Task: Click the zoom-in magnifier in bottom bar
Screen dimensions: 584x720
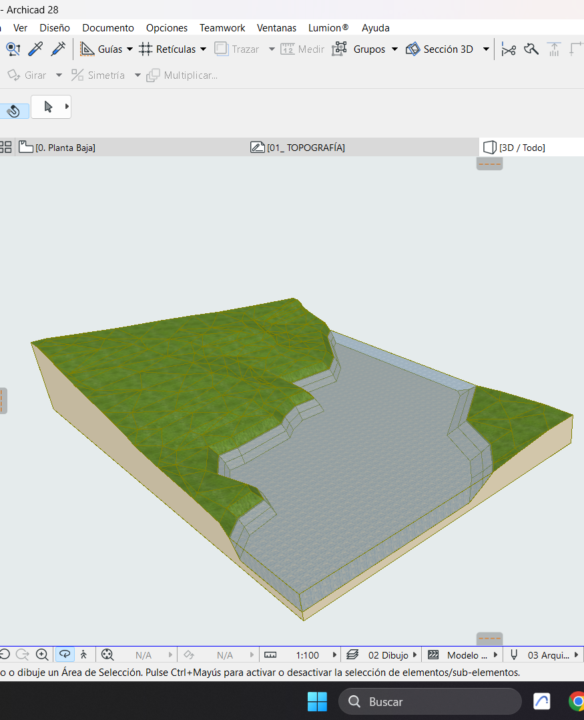Action: 42,654
